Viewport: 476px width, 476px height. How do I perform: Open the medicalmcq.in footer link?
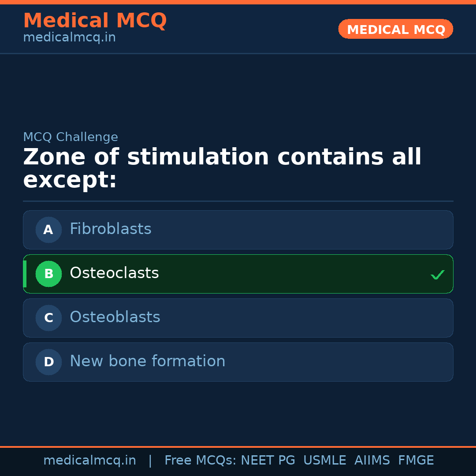point(89,461)
